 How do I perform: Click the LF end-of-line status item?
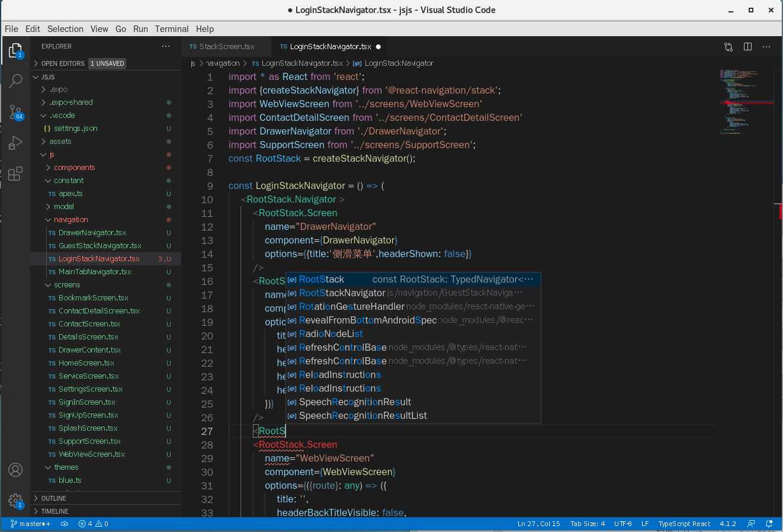point(645,524)
